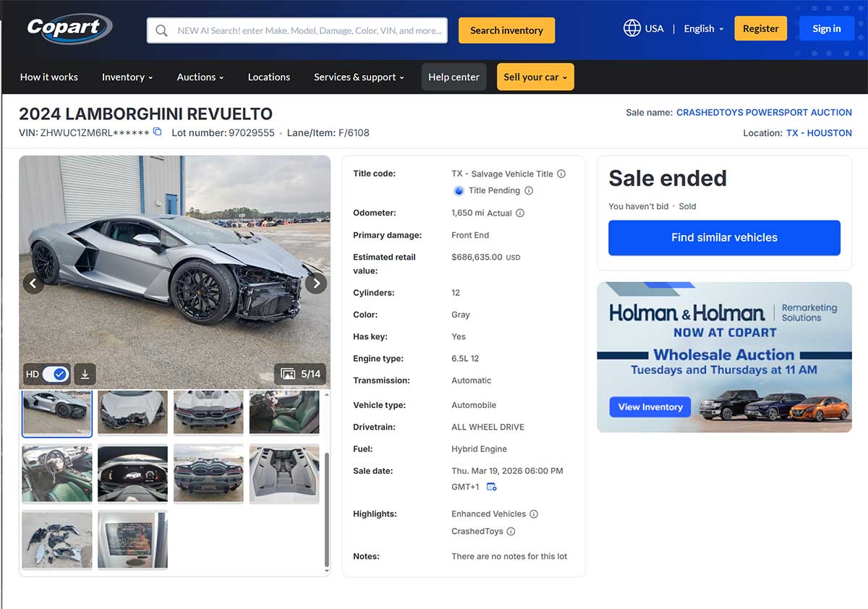The height and width of the screenshot is (609, 868).
Task: Copy the VIN using the copy icon
Action: [x=157, y=132]
